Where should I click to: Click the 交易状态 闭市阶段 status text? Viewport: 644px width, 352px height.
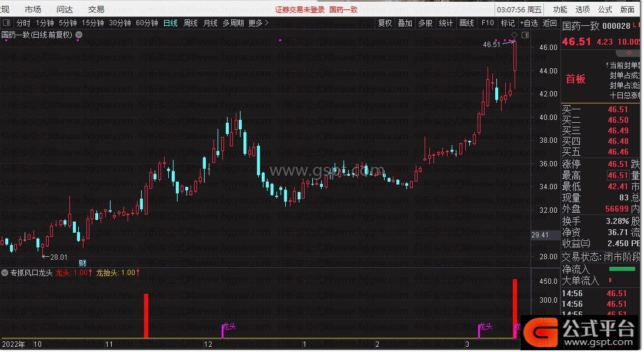(600, 257)
